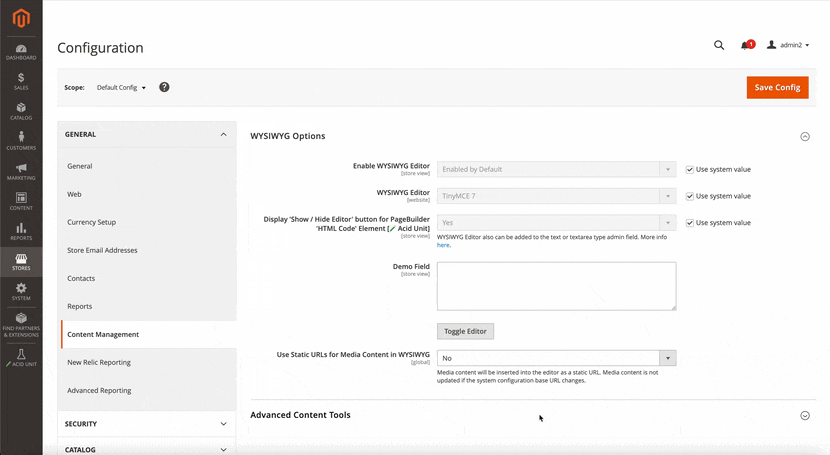The image size is (830, 455).
Task: Open the Dashboard sidebar icon
Action: coord(21,52)
